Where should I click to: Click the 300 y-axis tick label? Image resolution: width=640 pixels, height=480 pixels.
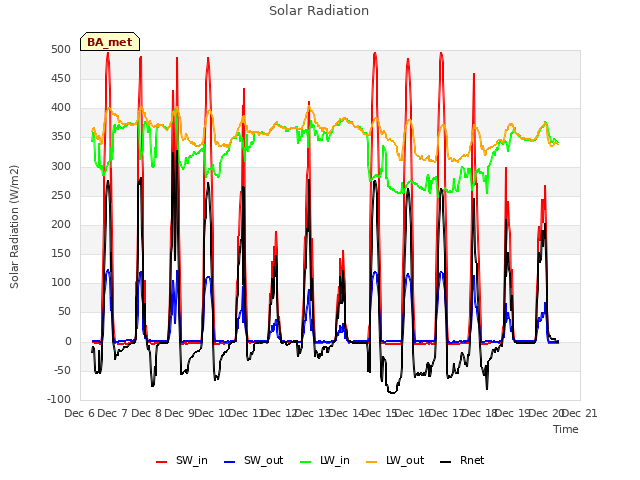point(61,167)
